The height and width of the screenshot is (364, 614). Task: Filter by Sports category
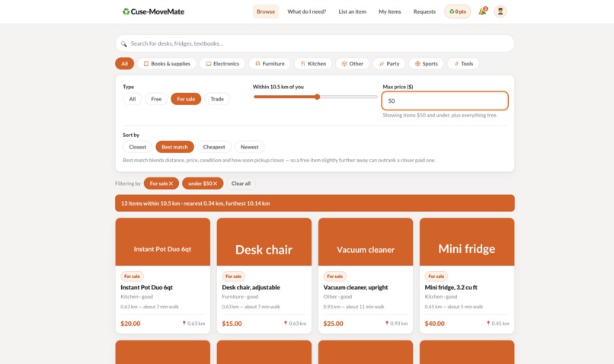pos(427,63)
